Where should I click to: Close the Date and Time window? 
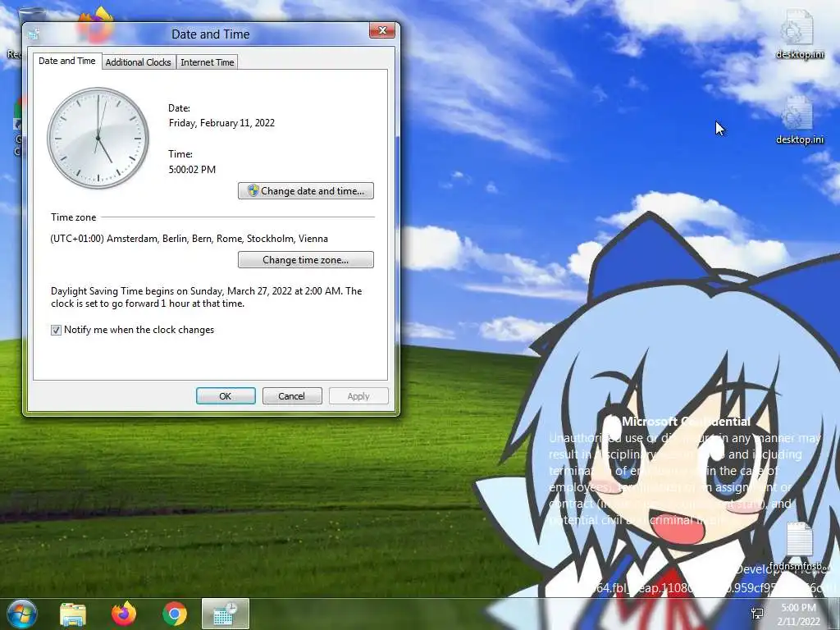(382, 30)
